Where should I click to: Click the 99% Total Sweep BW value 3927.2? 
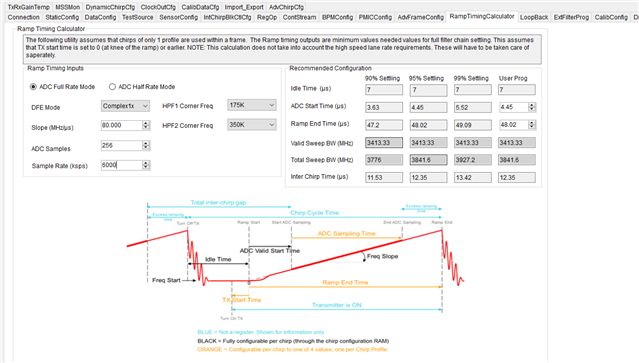tap(473, 160)
